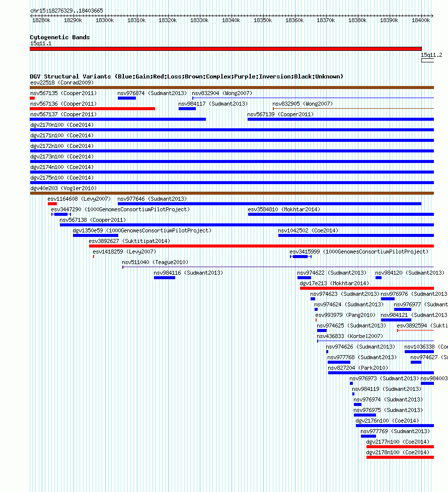Open esv1418259 (Levy2007) label
Viewport: 448px width, 492px height.
pyautogui.click(x=124, y=252)
